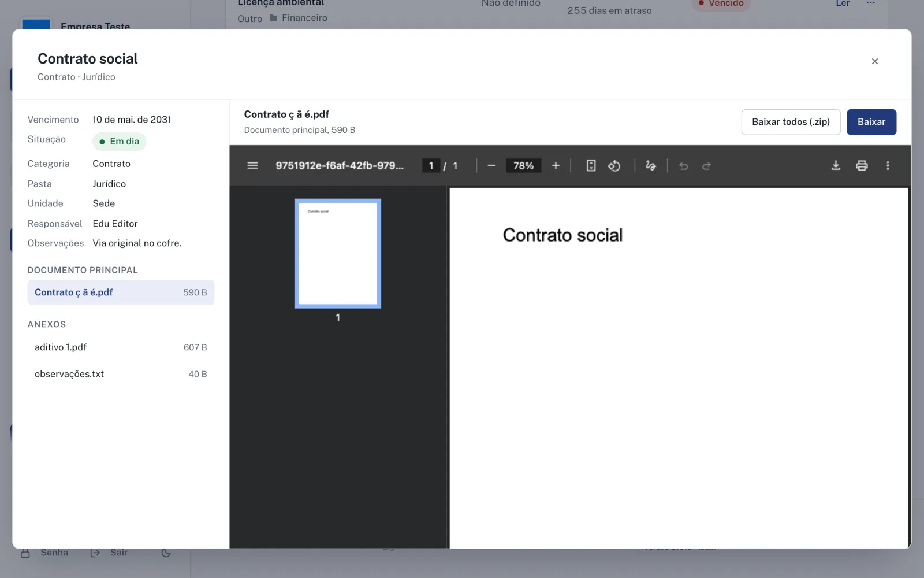
Task: Zoom in on the PDF document
Action: [x=556, y=166]
